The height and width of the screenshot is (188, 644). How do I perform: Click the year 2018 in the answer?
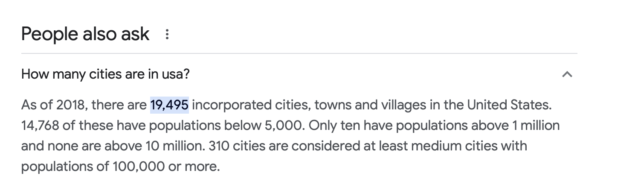[x=72, y=105]
